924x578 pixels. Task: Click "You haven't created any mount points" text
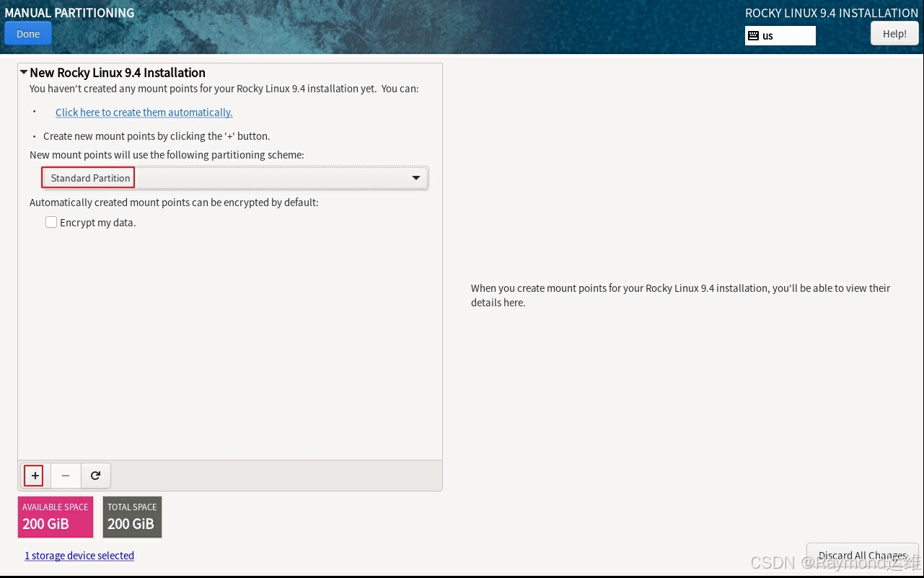(x=224, y=89)
